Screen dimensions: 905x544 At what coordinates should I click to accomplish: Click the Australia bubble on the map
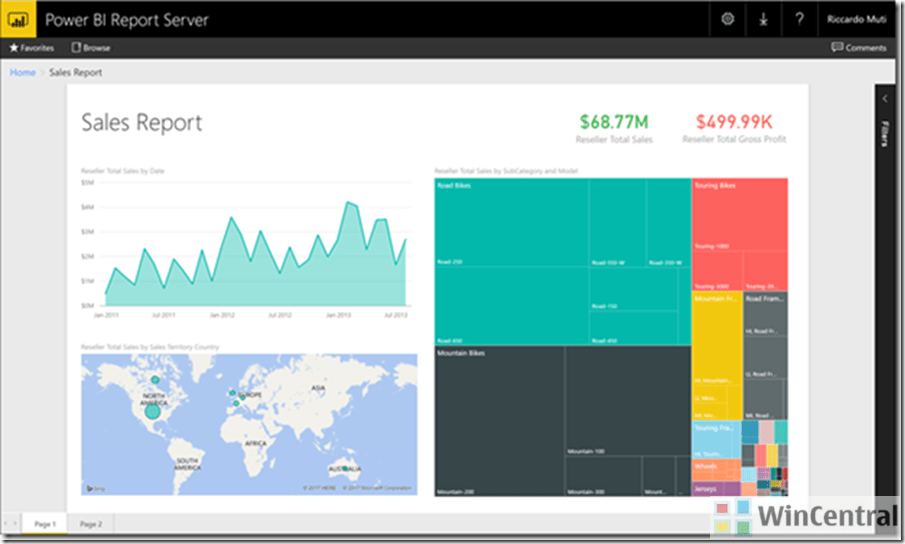pyautogui.click(x=345, y=468)
